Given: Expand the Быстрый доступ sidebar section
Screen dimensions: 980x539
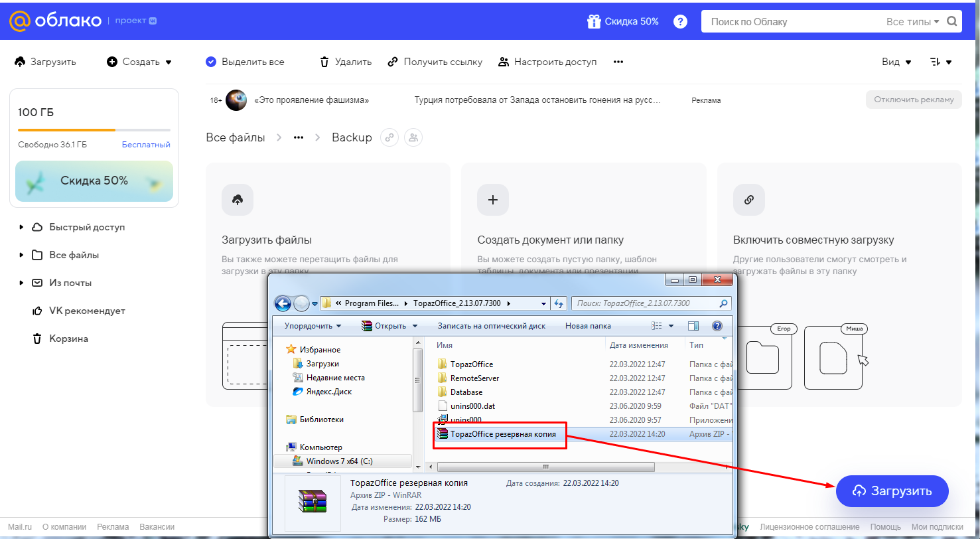Looking at the screenshot, I should click(x=22, y=227).
